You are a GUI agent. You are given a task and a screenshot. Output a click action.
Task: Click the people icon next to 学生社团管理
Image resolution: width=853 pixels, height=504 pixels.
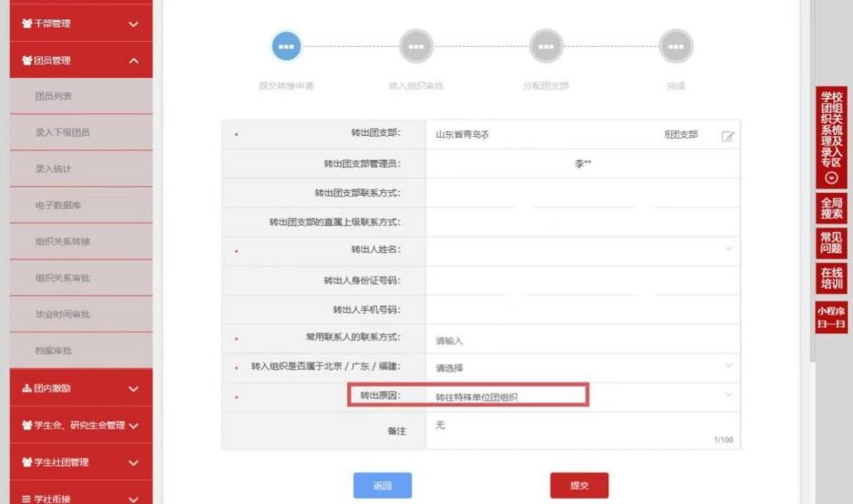coord(27,462)
